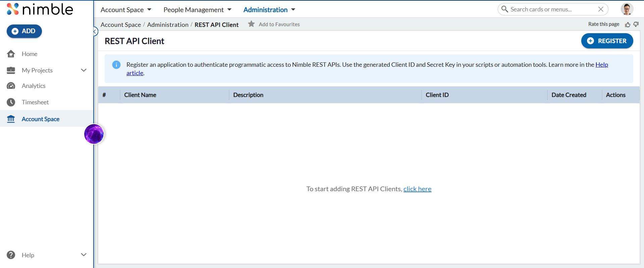This screenshot has width=644, height=268.
Task: Open Help in the sidebar
Action: (28, 255)
